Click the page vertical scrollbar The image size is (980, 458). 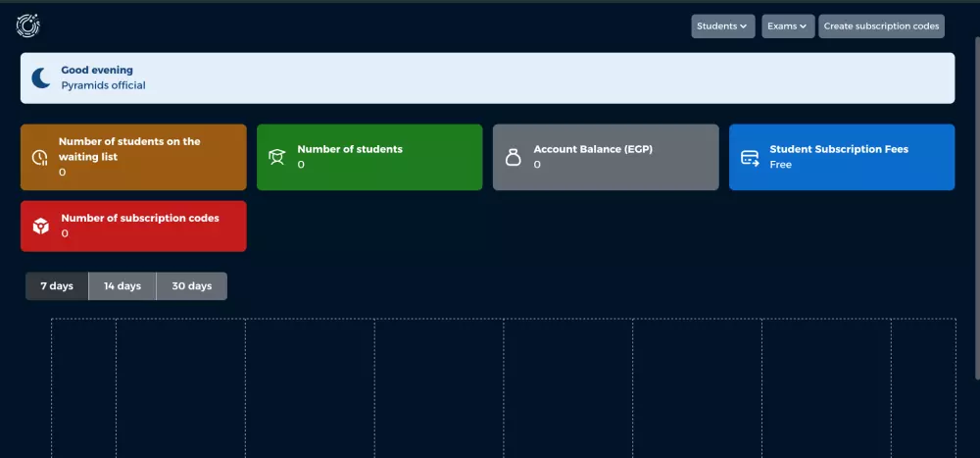click(977, 208)
